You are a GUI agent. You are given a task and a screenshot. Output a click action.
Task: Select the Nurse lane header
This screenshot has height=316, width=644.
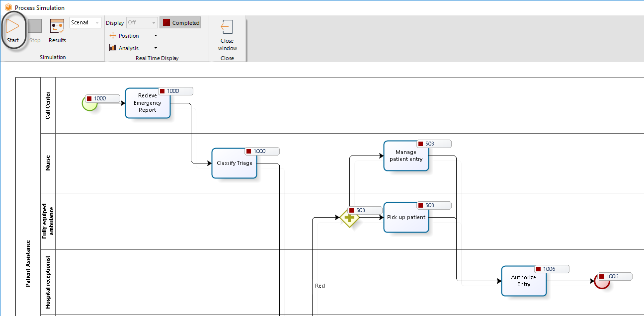tap(48, 163)
